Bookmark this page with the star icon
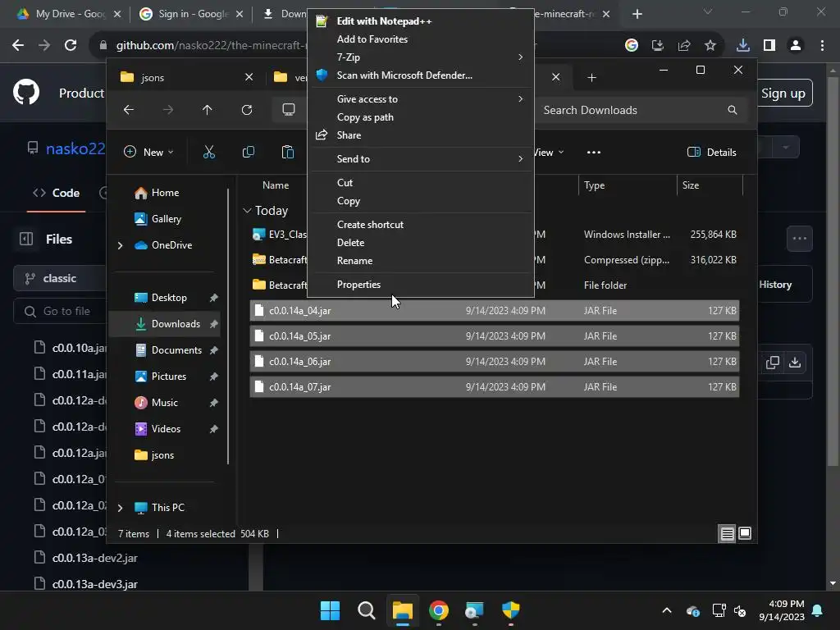The height and width of the screenshot is (630, 840). pyautogui.click(x=710, y=45)
